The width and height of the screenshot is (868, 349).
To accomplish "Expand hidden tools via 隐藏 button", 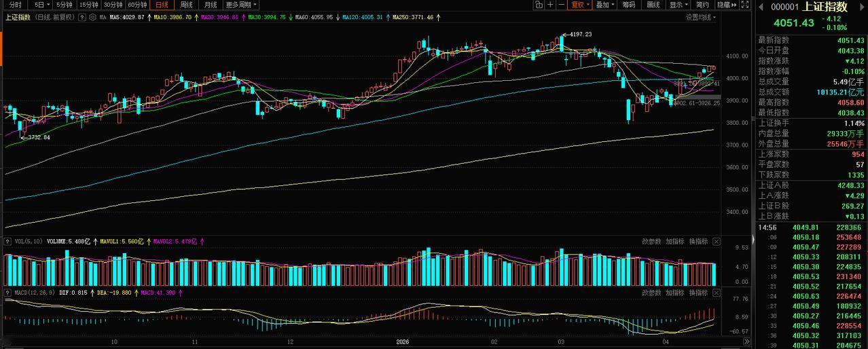I will coord(726,5).
